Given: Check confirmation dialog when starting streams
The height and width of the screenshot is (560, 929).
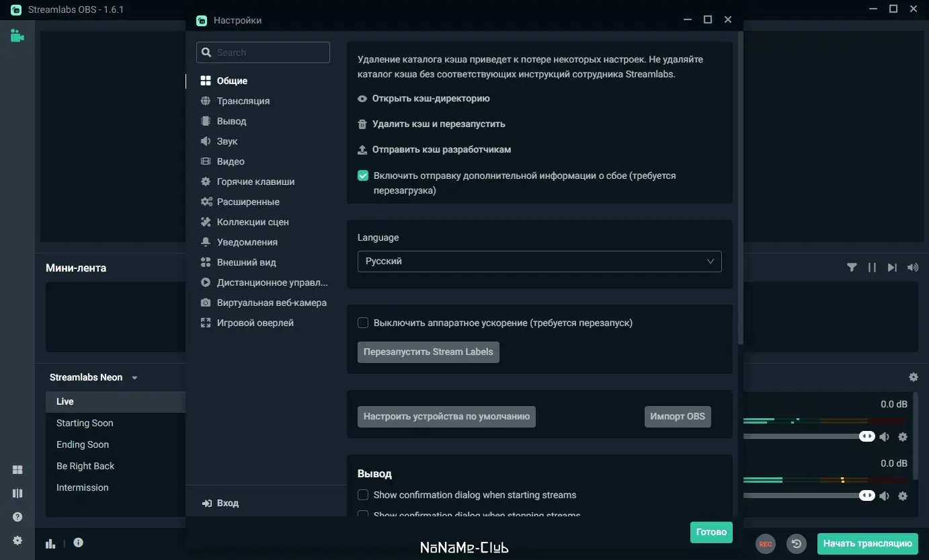Looking at the screenshot, I should [x=363, y=495].
